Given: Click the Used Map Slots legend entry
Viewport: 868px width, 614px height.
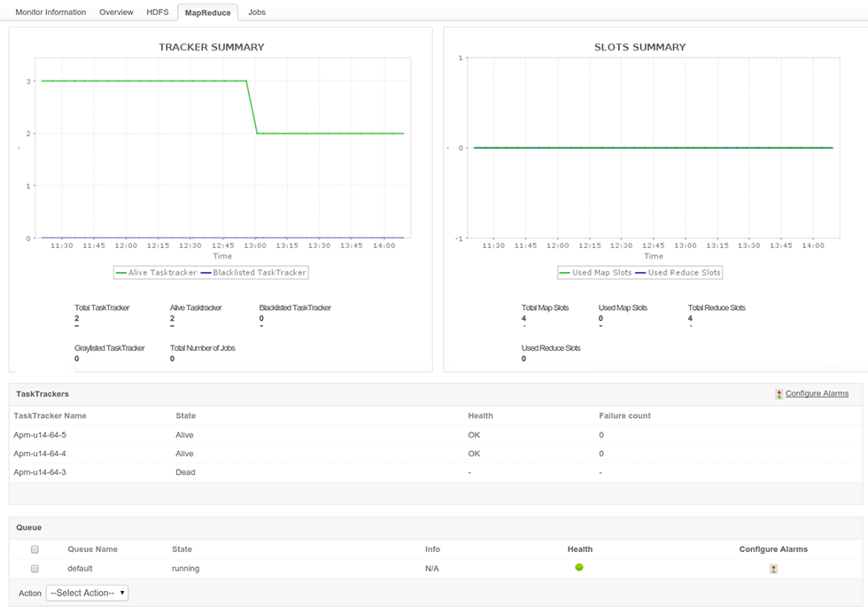Looking at the screenshot, I should (595, 272).
